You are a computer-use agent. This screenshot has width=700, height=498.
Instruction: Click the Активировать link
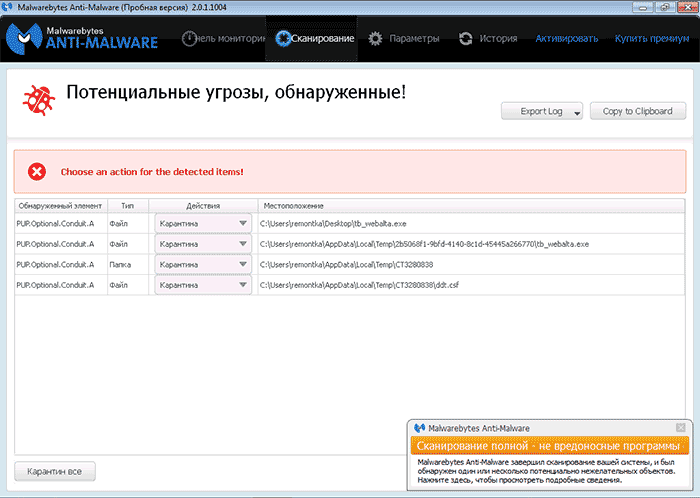[567, 39]
